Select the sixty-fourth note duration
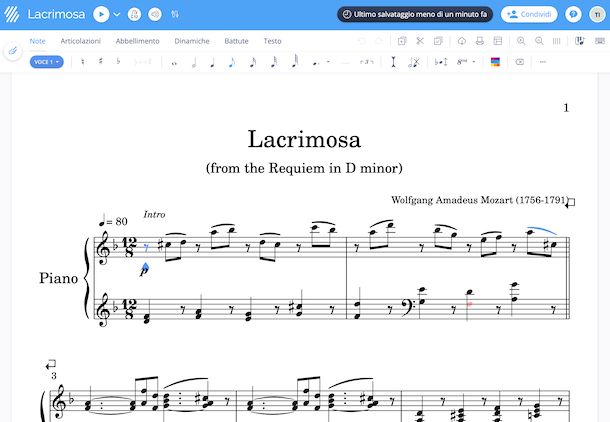 pyautogui.click(x=295, y=61)
